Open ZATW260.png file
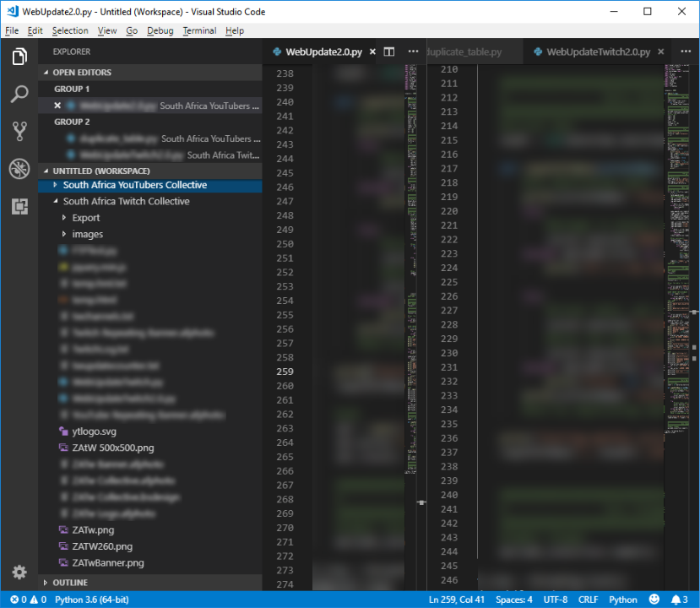700x608 pixels. [x=102, y=546]
